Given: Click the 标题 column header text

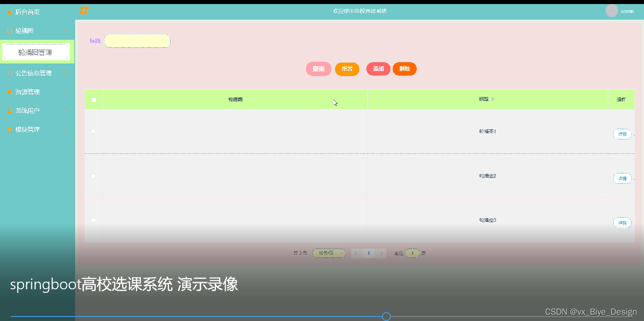Looking at the screenshot, I should [484, 99].
